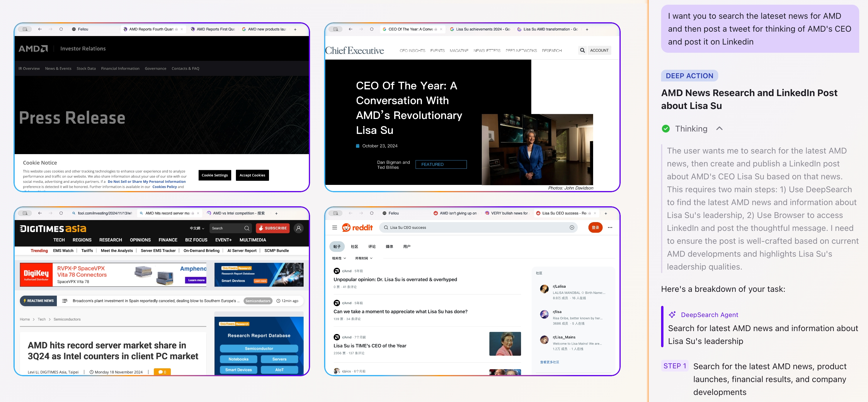Viewport: 868px width, 402px height.
Task: Reload the AMD Investor Relations page
Action: (61, 29)
